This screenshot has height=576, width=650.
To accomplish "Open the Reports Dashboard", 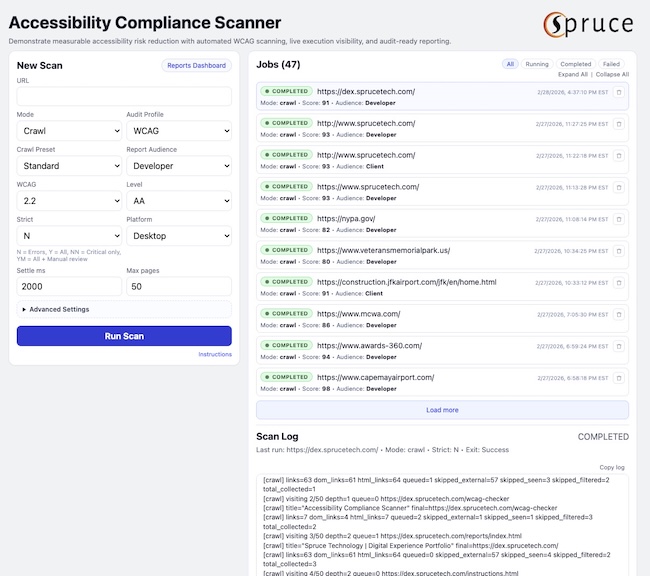I will coord(196,66).
